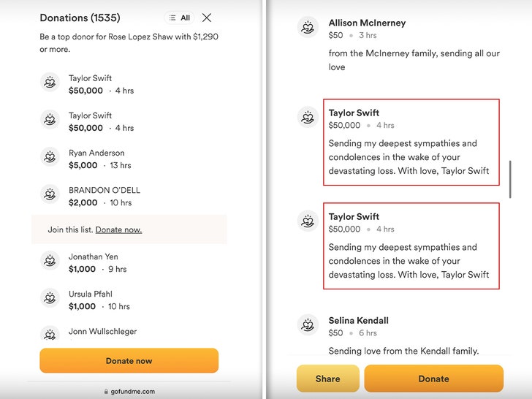Click the donor icon beside Jonathan Yen

50,260
